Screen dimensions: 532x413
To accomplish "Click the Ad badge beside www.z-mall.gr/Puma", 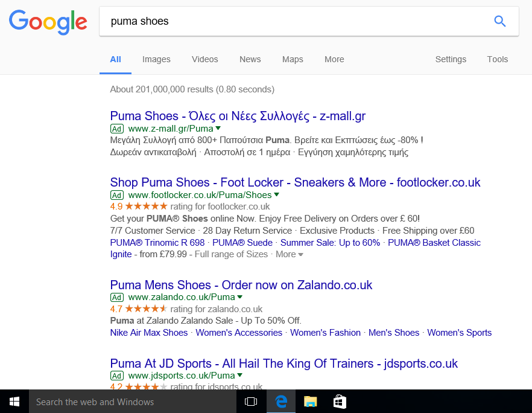I will tap(117, 129).
